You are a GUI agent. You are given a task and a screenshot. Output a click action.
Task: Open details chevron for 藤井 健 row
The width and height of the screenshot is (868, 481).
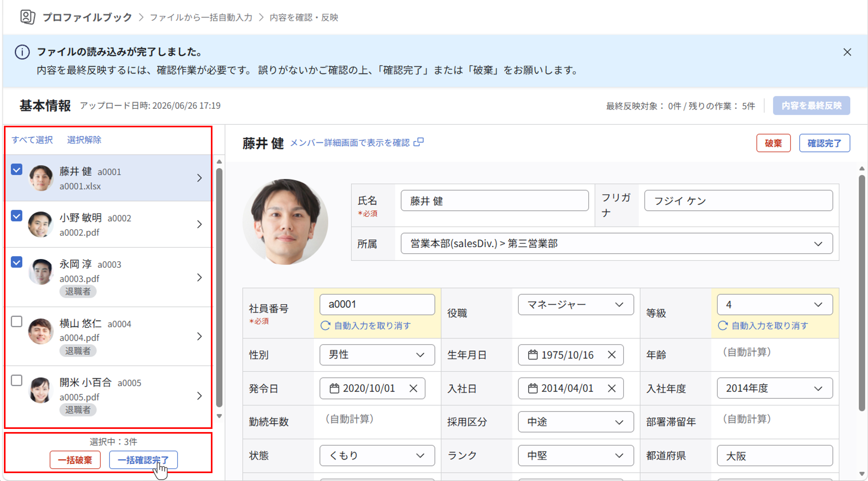pos(199,178)
